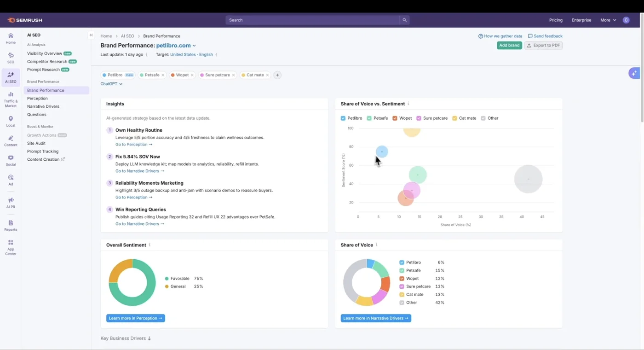Click Learn more in Perception button
This screenshot has height=350, width=644.
[136, 318]
